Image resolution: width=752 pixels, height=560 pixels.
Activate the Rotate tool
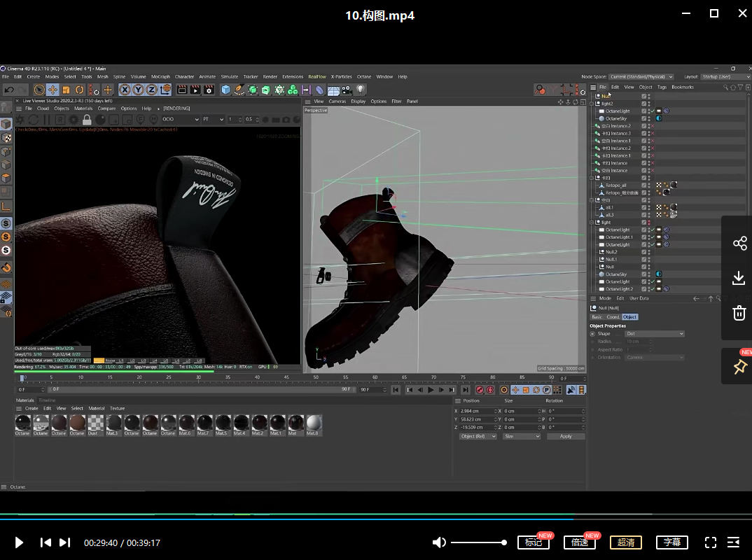[80, 90]
